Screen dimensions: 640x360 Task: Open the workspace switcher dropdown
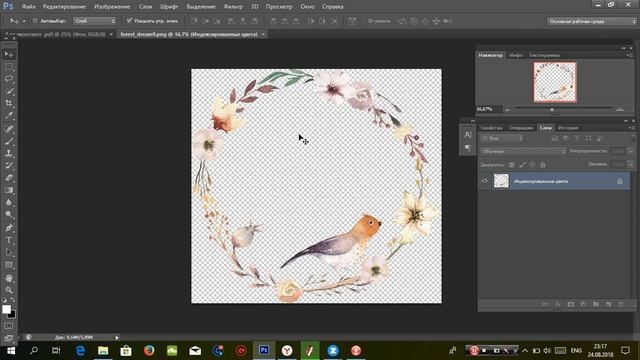(591, 21)
